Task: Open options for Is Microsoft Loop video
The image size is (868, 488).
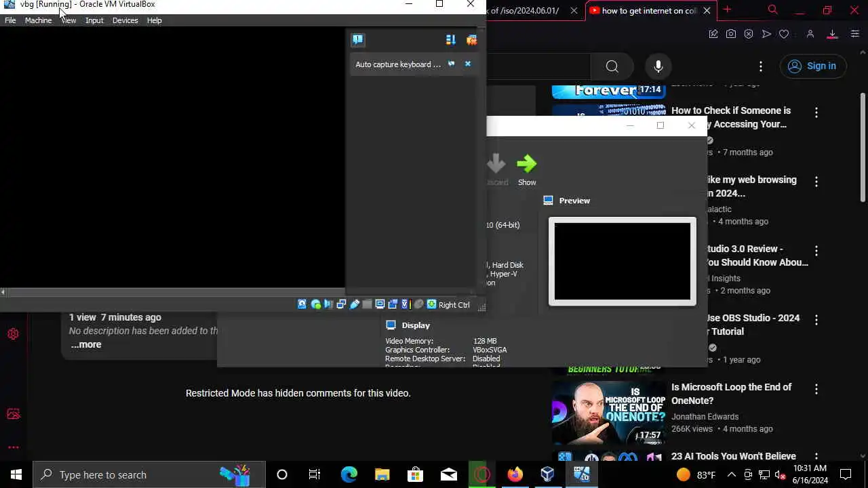Action: [816, 389]
